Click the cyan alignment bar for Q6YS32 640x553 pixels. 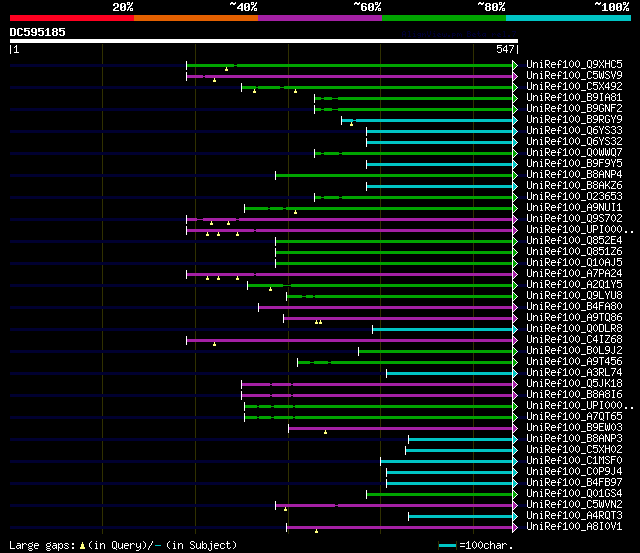click(x=440, y=142)
